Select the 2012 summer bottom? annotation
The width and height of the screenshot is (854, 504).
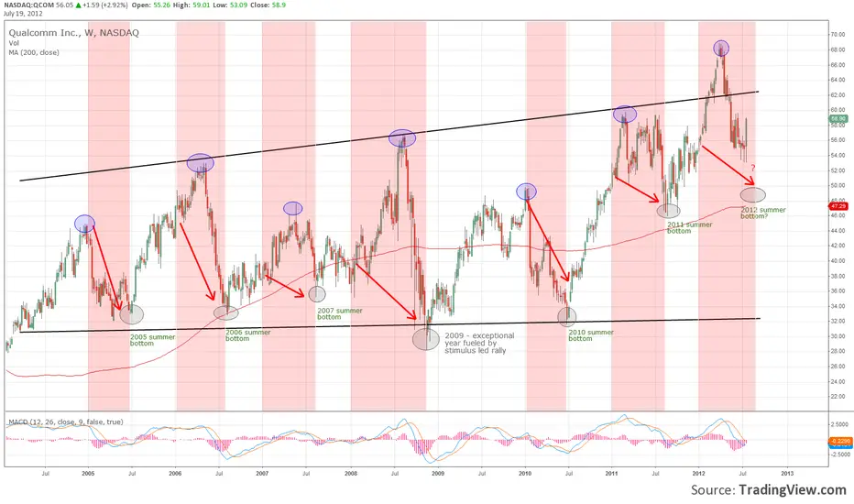pos(763,213)
